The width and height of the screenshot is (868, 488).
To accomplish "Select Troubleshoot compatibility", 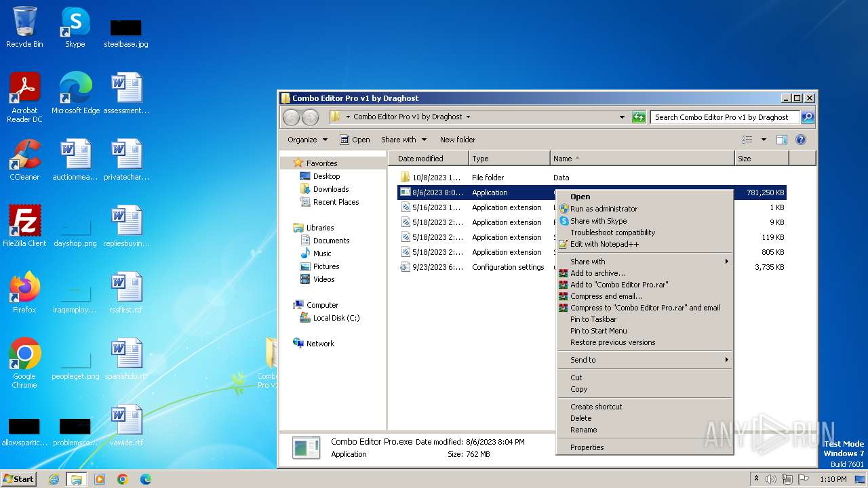I will click(x=644, y=232).
